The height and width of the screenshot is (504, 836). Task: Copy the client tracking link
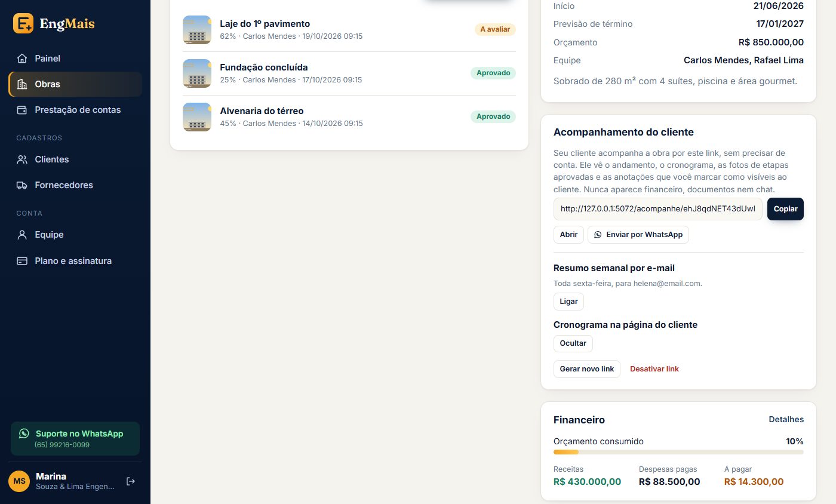(x=785, y=209)
